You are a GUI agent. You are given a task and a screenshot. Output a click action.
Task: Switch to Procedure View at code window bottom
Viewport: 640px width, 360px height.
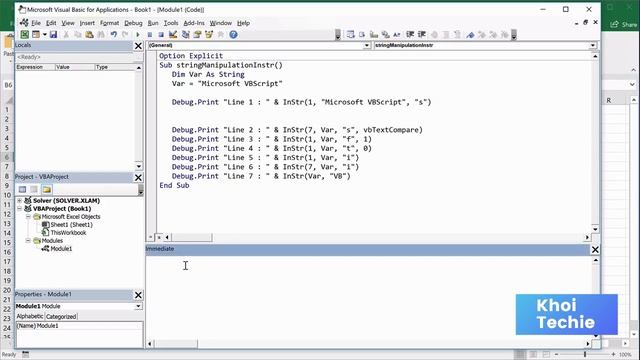(151, 237)
